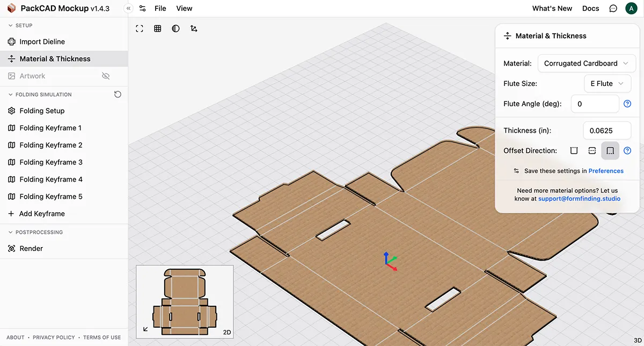Collapse the SETUP section
644x346 pixels.
coord(20,25)
